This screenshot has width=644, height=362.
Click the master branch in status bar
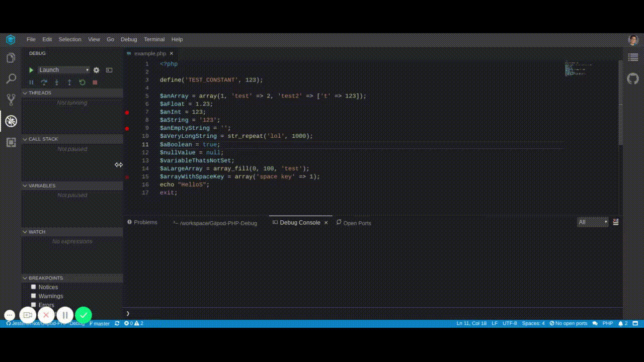100,323
